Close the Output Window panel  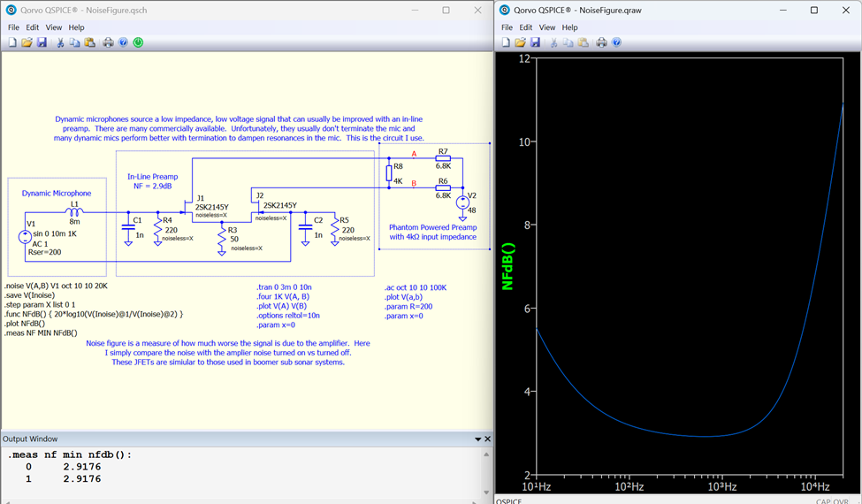487,439
